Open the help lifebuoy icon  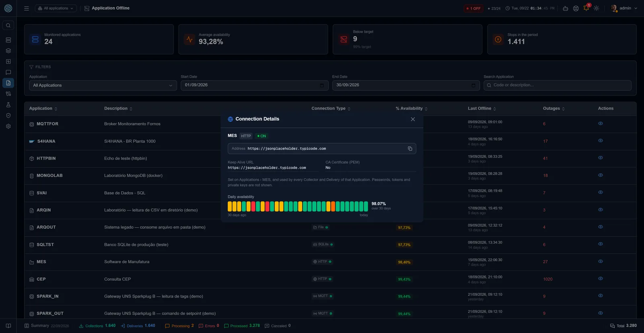576,8
